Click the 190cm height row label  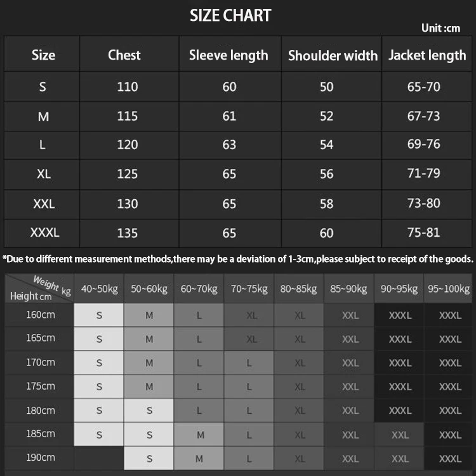[x=41, y=458]
